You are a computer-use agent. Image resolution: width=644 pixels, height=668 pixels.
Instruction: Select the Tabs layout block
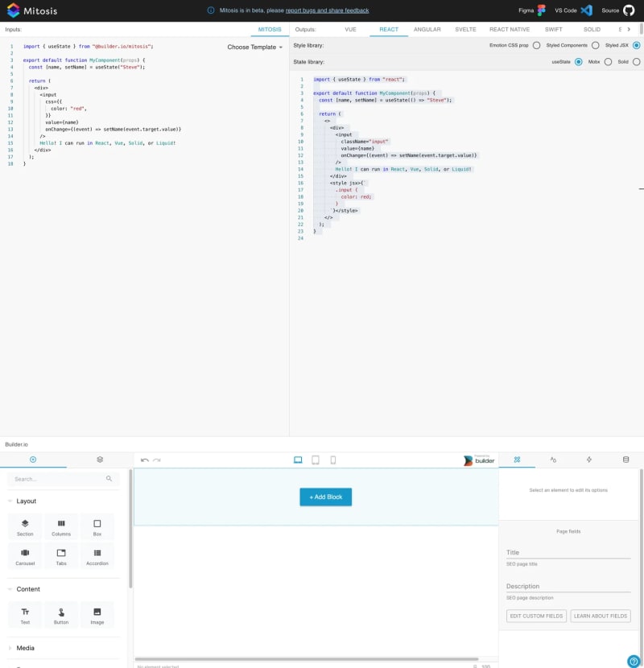(x=61, y=557)
